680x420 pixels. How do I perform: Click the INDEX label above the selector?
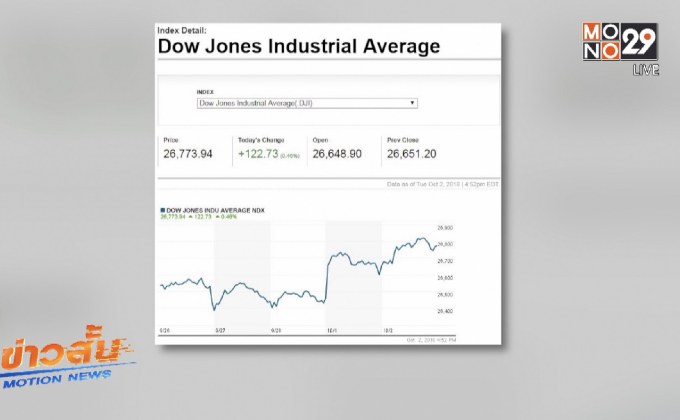(205, 92)
